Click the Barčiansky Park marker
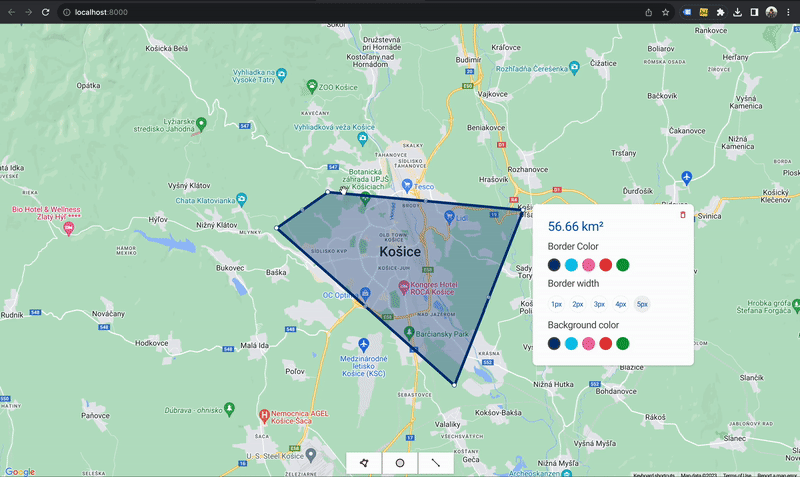The height and width of the screenshot is (477, 800). 409,333
